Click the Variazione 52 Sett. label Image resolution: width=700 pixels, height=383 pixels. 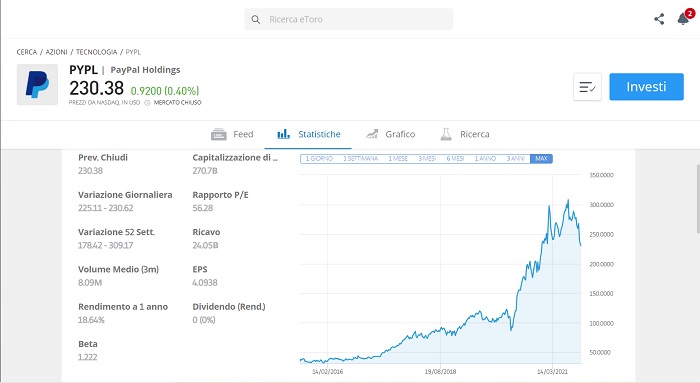tap(117, 232)
